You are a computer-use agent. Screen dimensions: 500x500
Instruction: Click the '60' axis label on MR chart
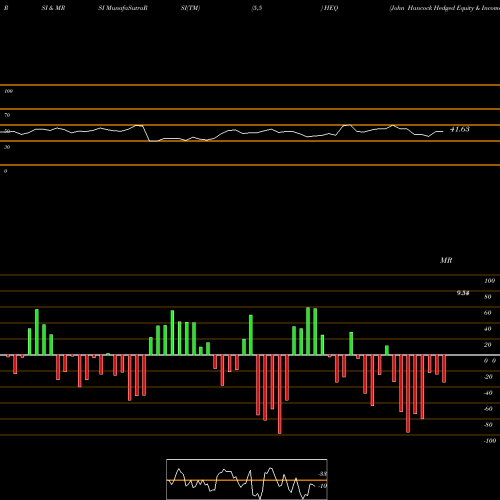(x=487, y=313)
